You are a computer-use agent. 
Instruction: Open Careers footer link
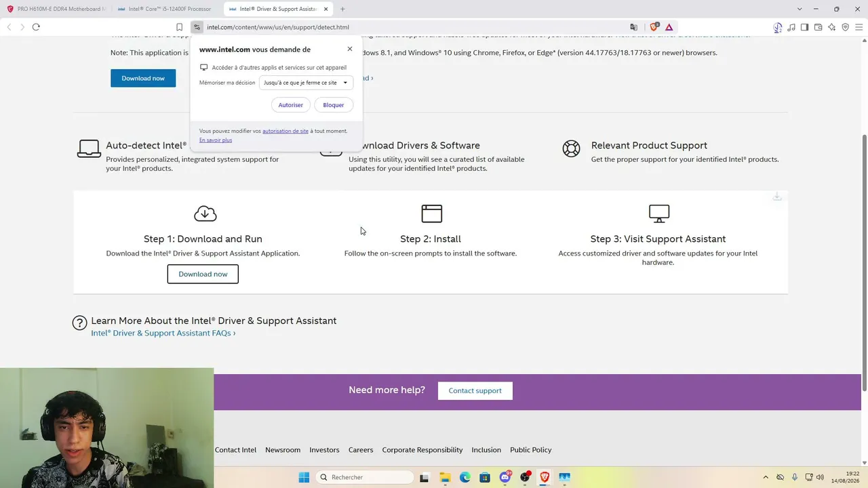point(361,450)
